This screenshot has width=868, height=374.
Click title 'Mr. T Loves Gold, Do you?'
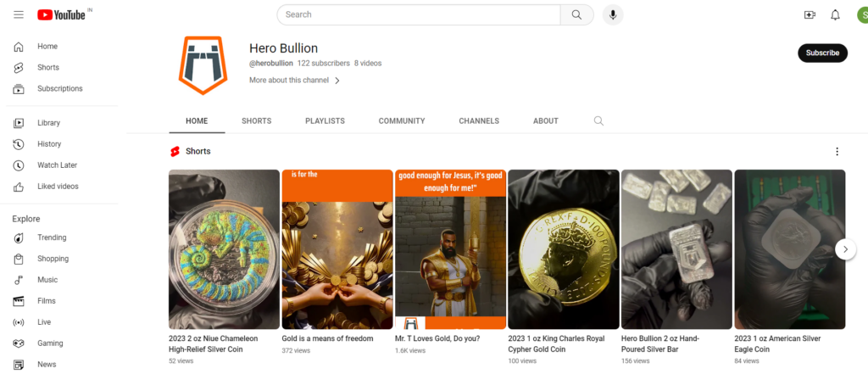click(x=437, y=338)
